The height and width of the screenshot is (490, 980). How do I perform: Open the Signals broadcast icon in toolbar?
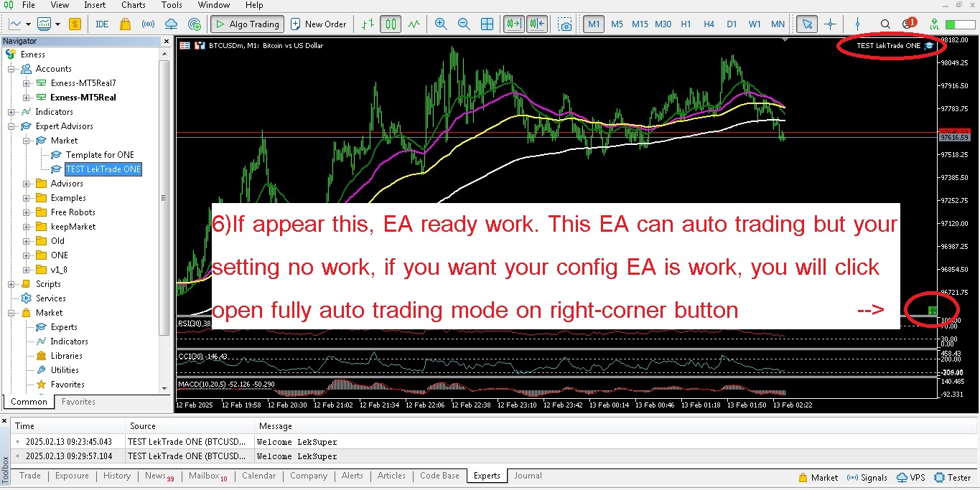click(148, 24)
